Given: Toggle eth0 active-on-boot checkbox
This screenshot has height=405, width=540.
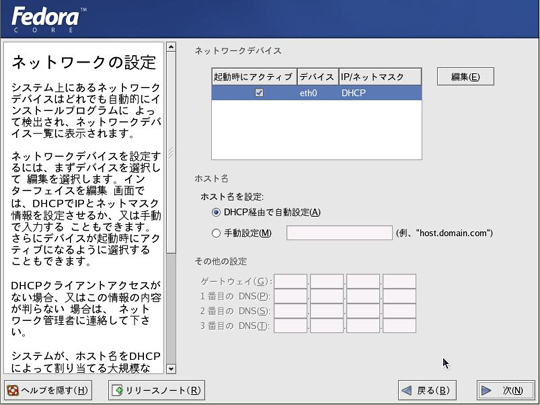Looking at the screenshot, I should click(259, 93).
